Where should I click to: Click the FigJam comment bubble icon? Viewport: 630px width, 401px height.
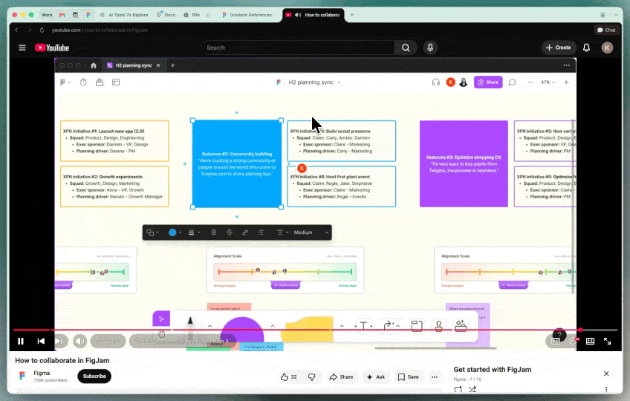(x=512, y=82)
